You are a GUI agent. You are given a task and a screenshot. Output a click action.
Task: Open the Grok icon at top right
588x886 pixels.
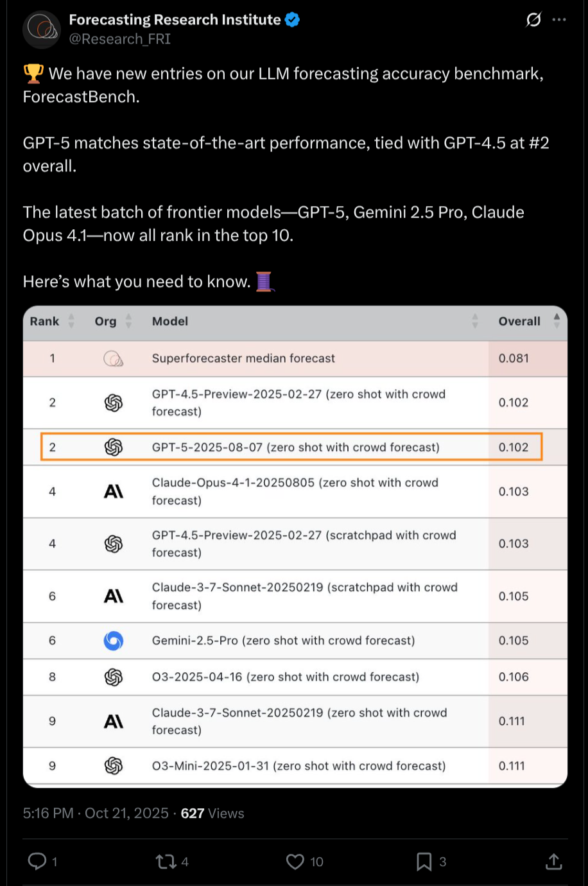(533, 20)
